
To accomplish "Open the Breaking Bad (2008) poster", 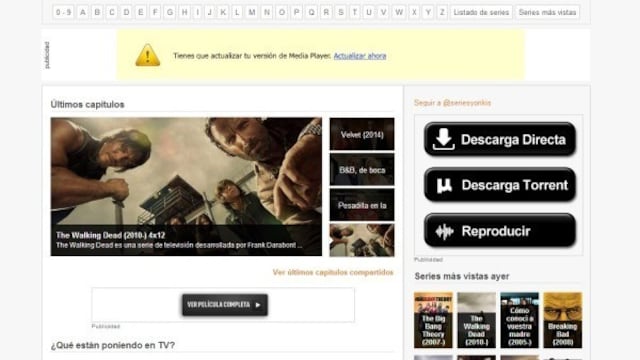I will 563,320.
